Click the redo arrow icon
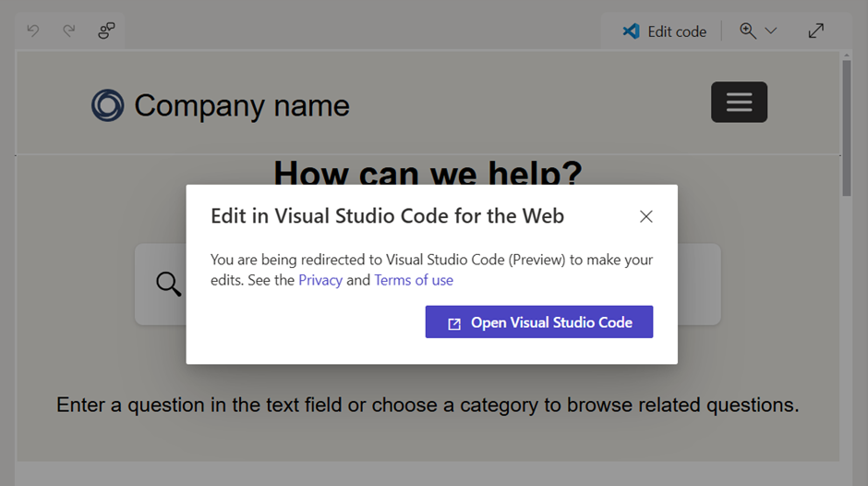The image size is (868, 486). click(69, 31)
